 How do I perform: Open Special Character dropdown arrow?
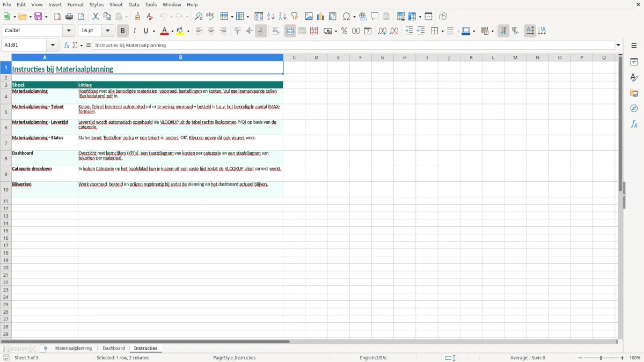[x=354, y=17]
